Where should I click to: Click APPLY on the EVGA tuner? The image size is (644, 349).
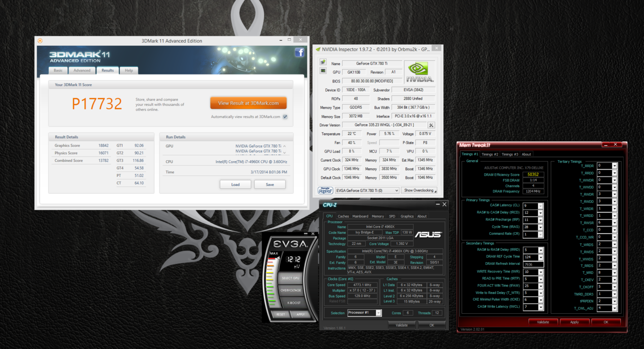tap(301, 314)
